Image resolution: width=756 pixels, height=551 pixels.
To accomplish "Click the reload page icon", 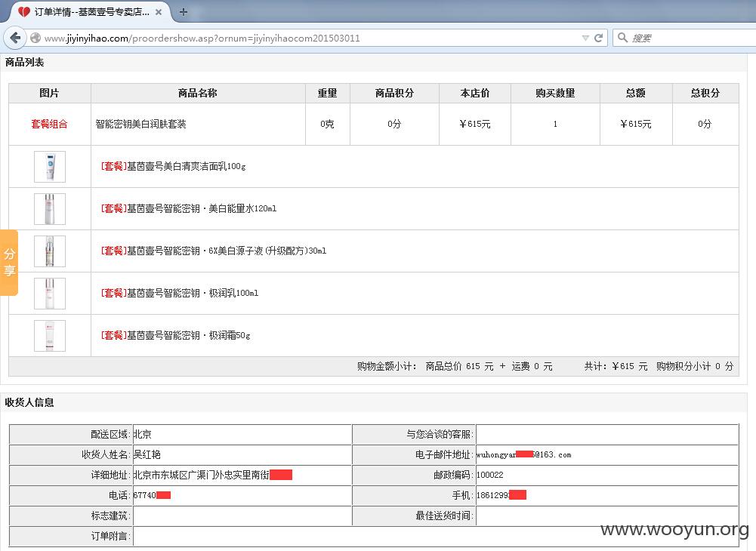I will coord(598,38).
